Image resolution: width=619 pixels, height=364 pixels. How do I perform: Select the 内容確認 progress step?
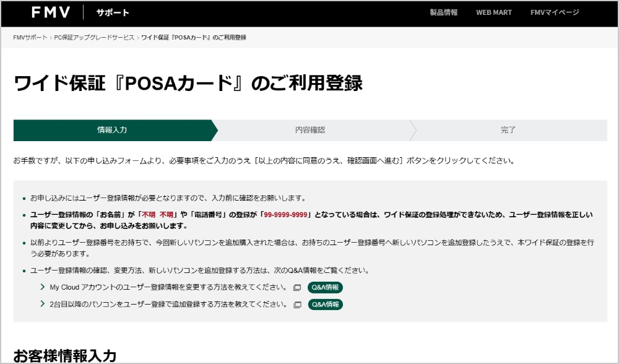click(x=310, y=131)
